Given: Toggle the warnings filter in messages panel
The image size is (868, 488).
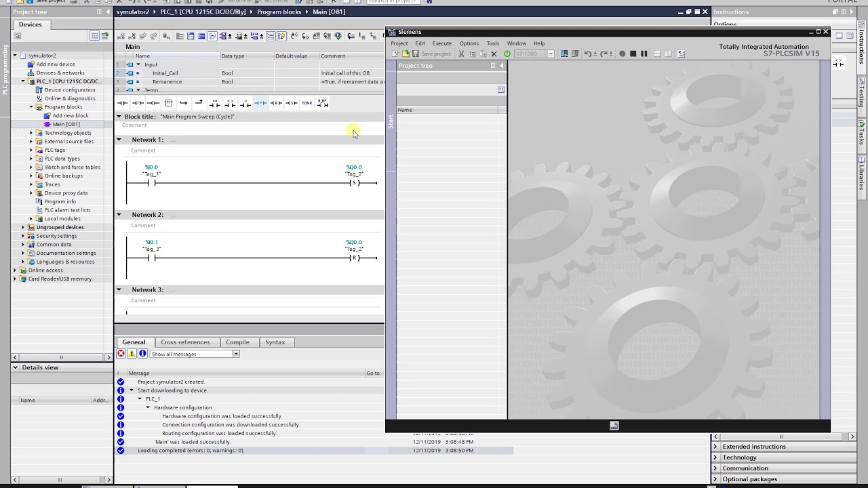Looking at the screenshot, I should (132, 354).
